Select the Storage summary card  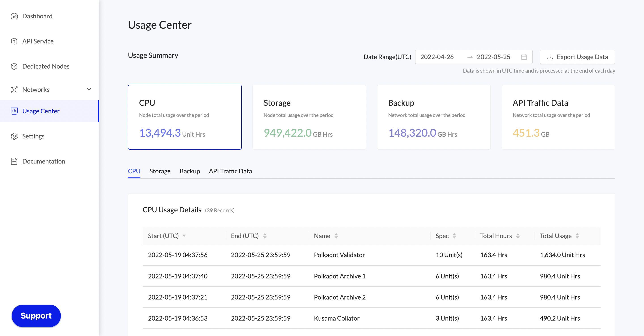309,117
